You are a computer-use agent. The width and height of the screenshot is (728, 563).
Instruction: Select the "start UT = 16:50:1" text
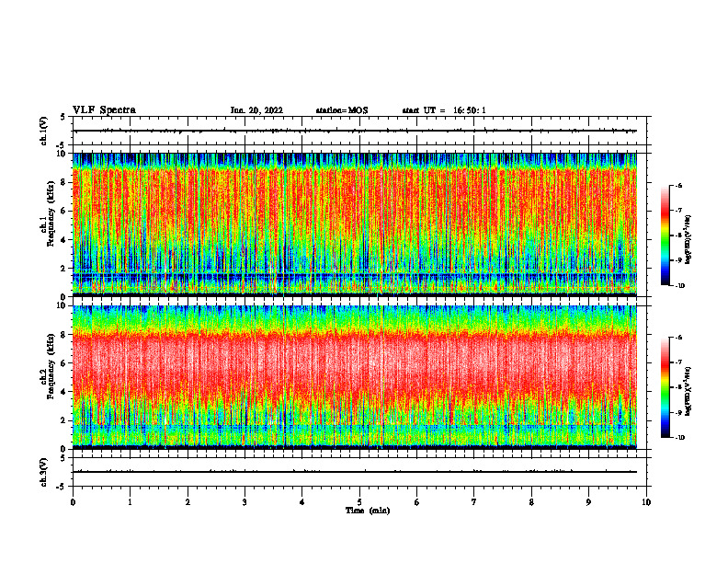[444, 110]
